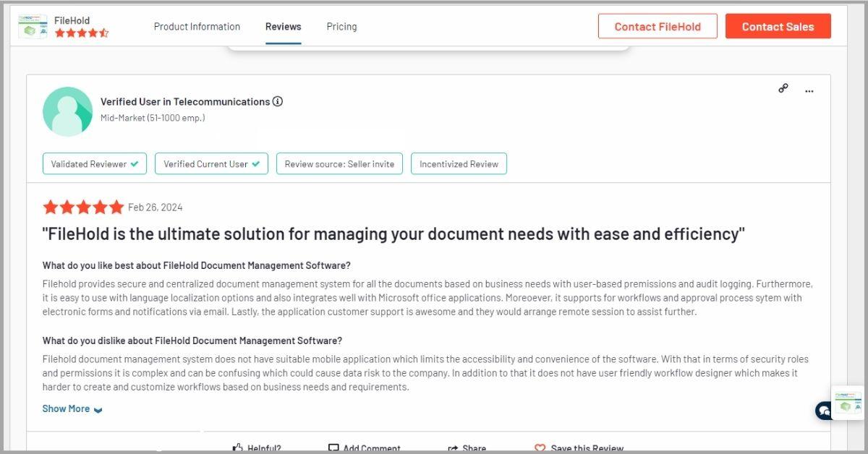Screen dimensions: 868x454
Task: Click the Mid-Market (51-1000 emp.) text
Action: [153, 118]
